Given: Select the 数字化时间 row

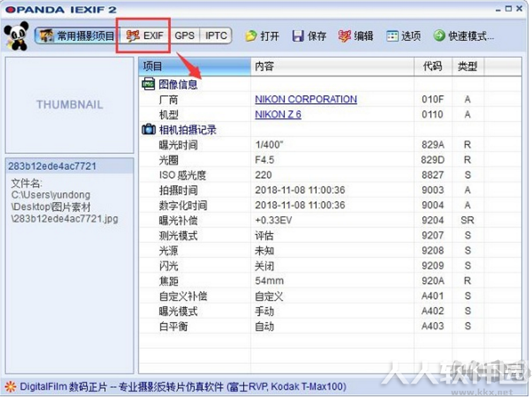Looking at the screenshot, I should [x=330, y=206].
